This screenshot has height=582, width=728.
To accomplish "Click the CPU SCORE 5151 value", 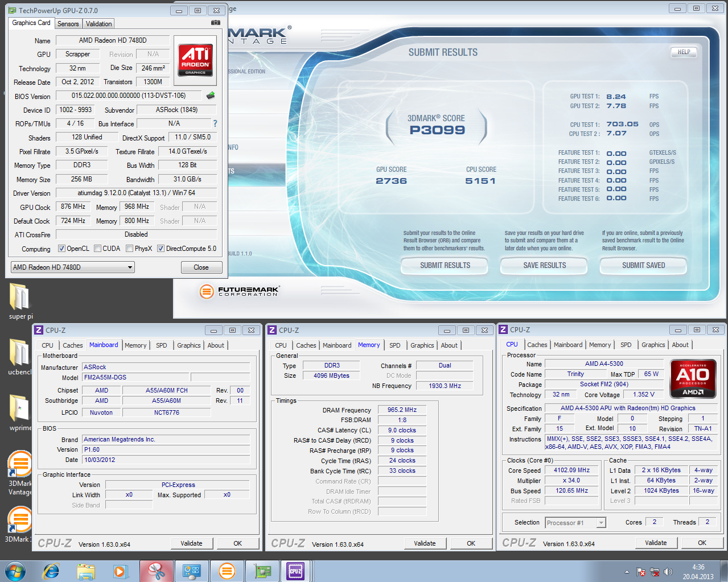I will 480,181.
